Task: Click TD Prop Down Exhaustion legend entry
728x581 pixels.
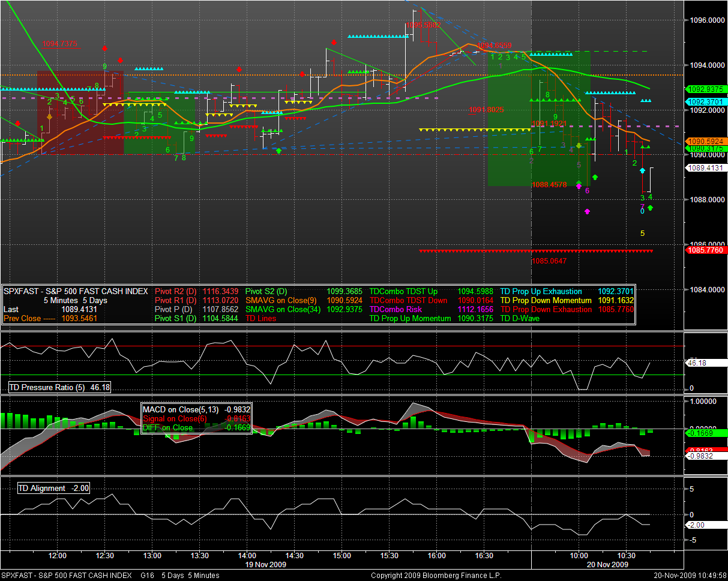Action: point(546,309)
